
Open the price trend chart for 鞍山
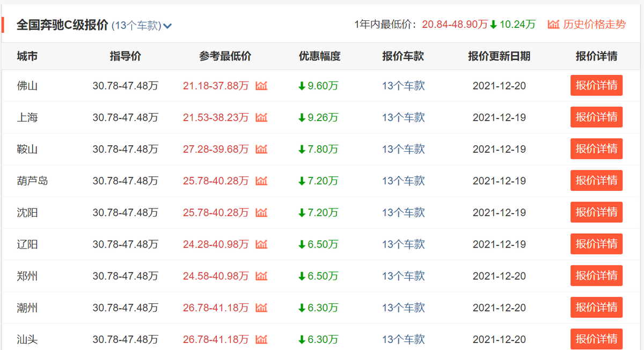coord(261,149)
